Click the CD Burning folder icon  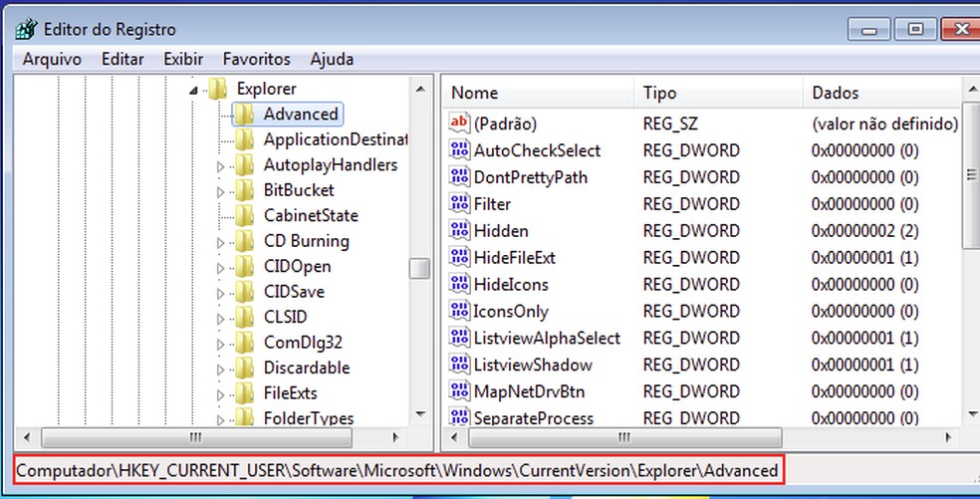click(x=244, y=241)
